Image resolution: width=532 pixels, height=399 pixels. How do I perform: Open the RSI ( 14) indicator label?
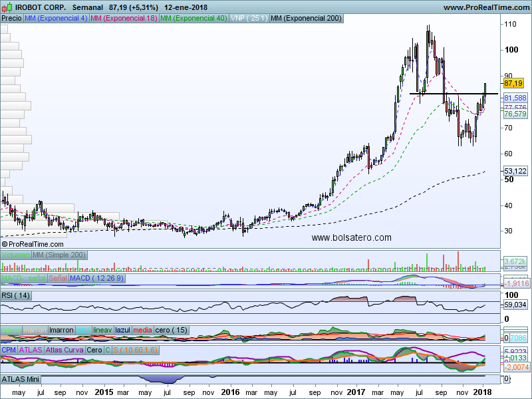click(16, 295)
